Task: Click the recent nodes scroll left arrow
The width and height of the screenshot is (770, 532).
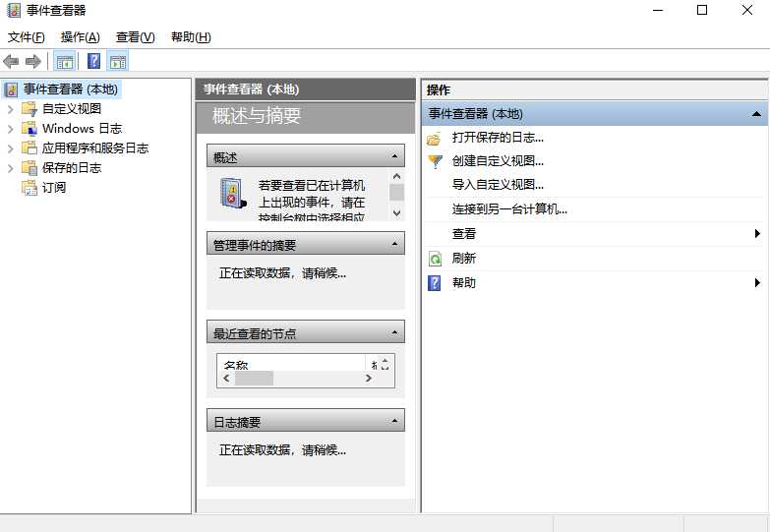Action: [x=226, y=379]
